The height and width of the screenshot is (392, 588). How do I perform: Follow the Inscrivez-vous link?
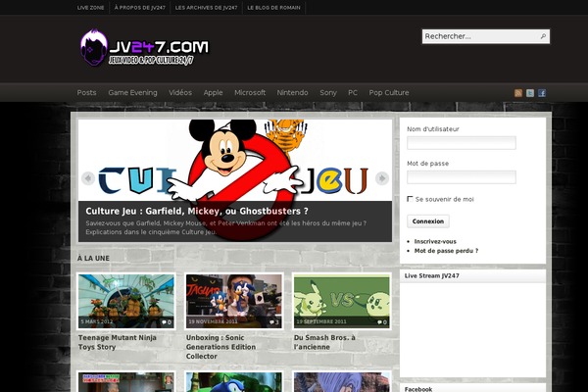(x=435, y=242)
